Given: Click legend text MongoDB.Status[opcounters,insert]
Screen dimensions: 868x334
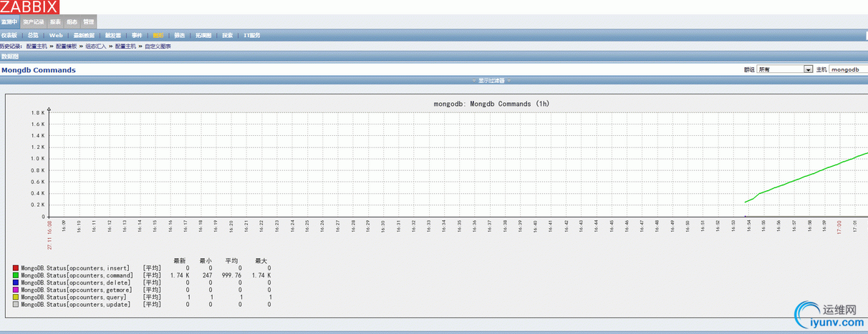Looking at the screenshot, I should tap(75, 268).
